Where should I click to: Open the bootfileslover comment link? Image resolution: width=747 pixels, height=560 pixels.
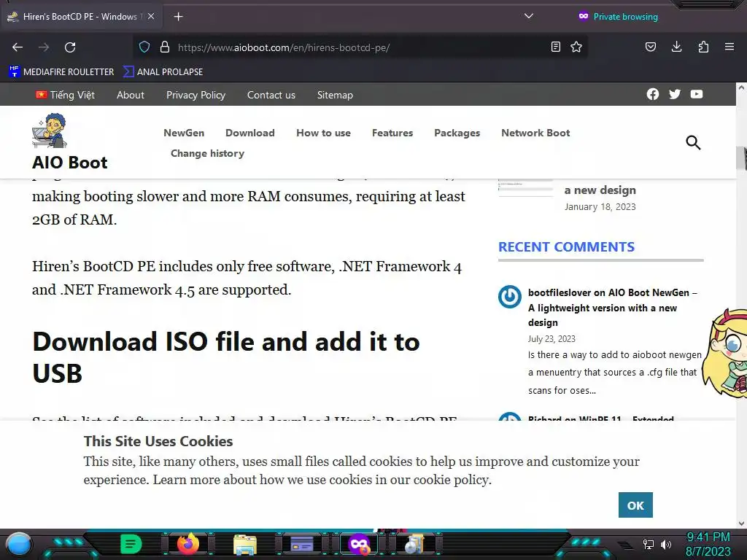612,308
